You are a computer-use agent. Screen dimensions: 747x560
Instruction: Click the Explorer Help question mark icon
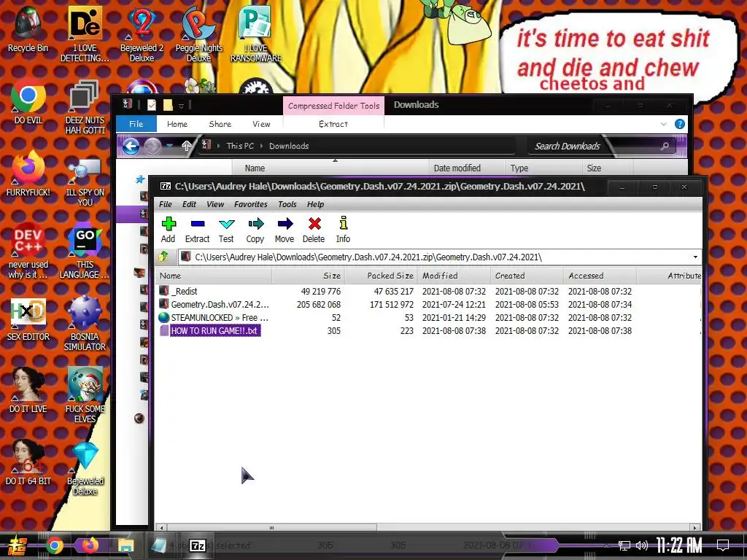click(680, 124)
